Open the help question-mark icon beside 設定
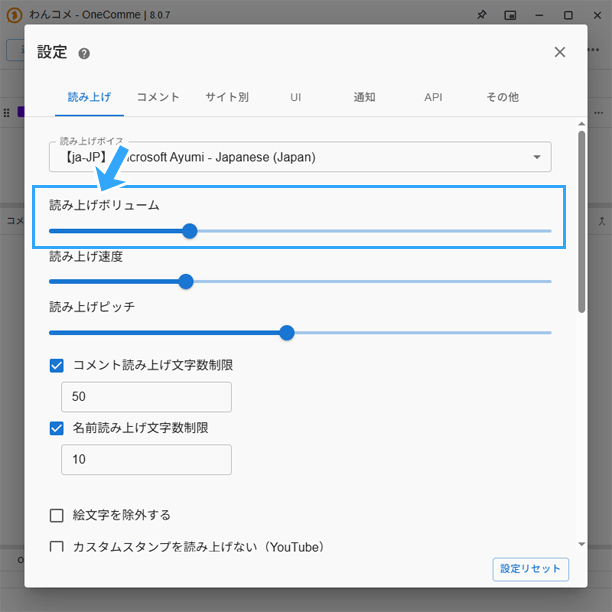 tap(84, 53)
